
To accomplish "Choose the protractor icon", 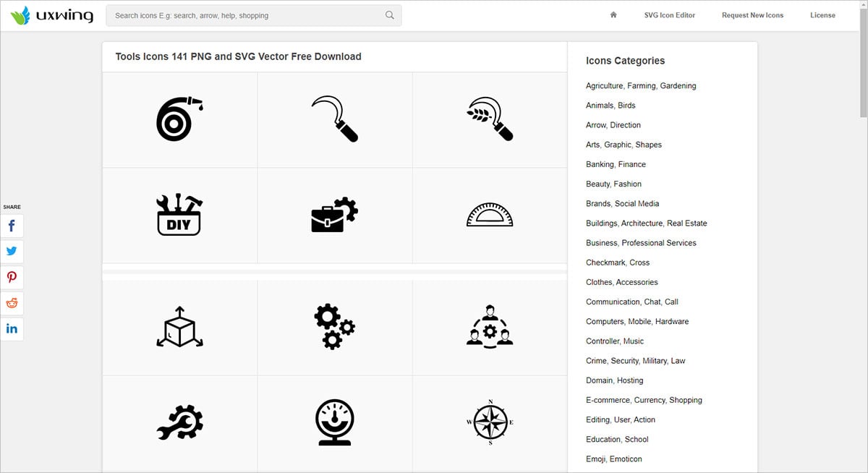I will pyautogui.click(x=490, y=215).
